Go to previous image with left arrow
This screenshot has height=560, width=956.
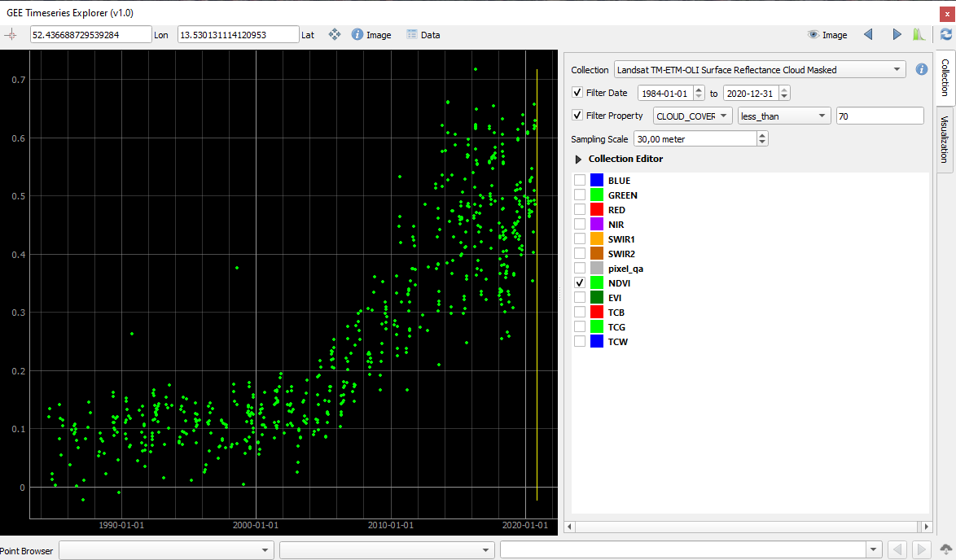868,35
